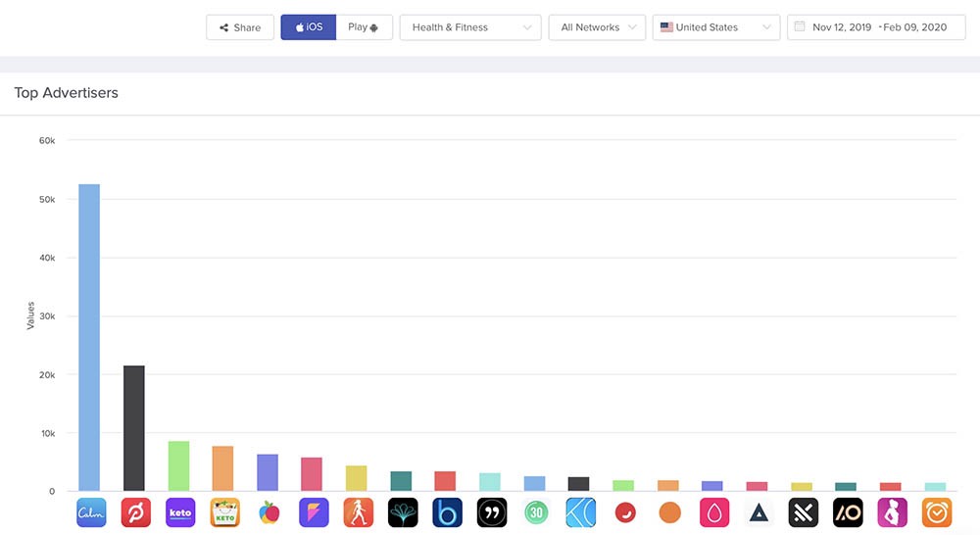This screenshot has width=980, height=535.
Task: Click the yellow bar above walking woman icon
Action: coord(357,478)
